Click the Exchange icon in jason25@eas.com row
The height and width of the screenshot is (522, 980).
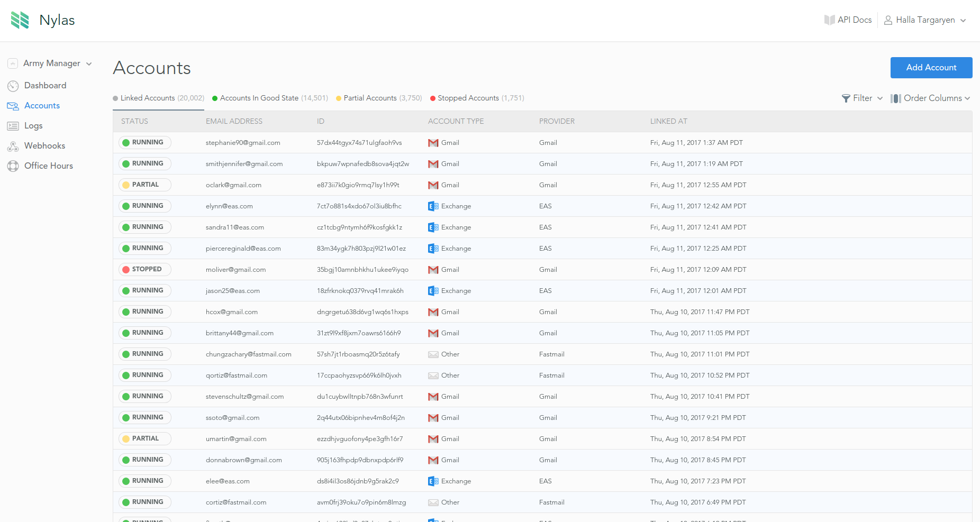point(433,291)
